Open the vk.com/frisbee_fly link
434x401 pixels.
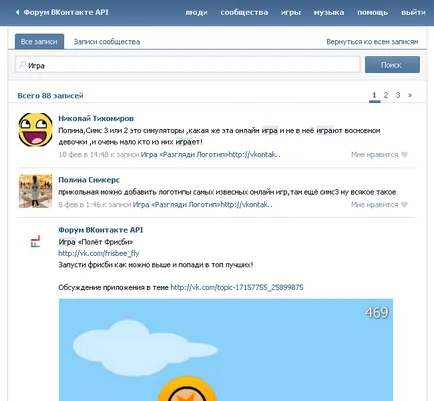pos(99,253)
